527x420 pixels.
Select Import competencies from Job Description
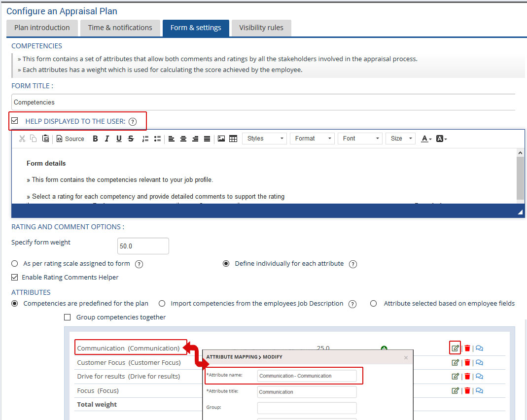[162, 304]
